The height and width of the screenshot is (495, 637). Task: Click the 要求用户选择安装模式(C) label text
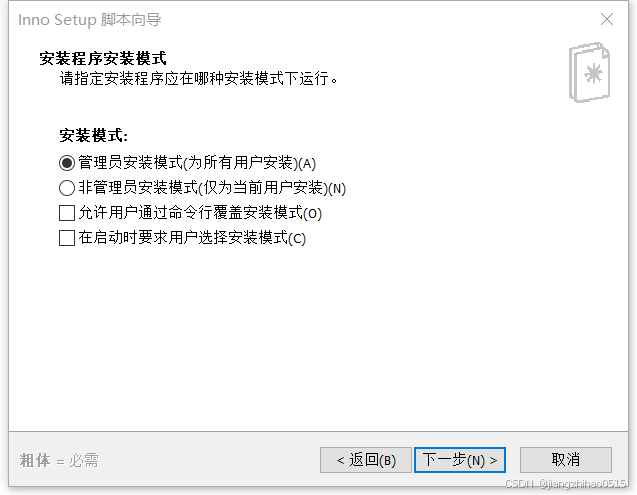click(222, 238)
